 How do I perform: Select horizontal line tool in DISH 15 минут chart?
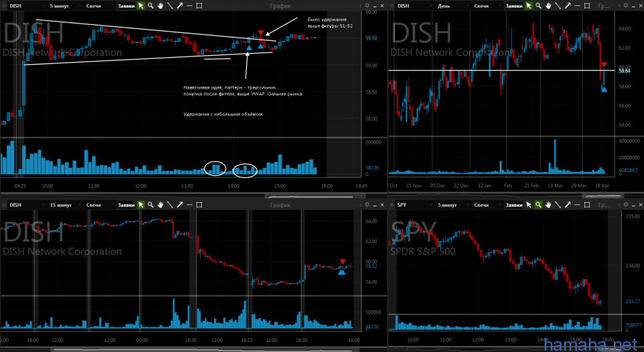pyautogui.click(x=189, y=205)
